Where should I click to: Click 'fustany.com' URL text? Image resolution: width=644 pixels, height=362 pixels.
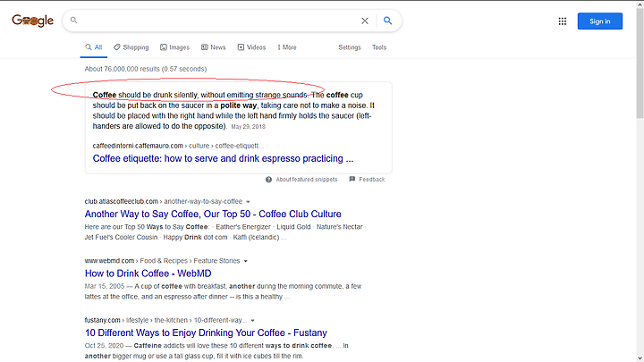pyautogui.click(x=102, y=320)
